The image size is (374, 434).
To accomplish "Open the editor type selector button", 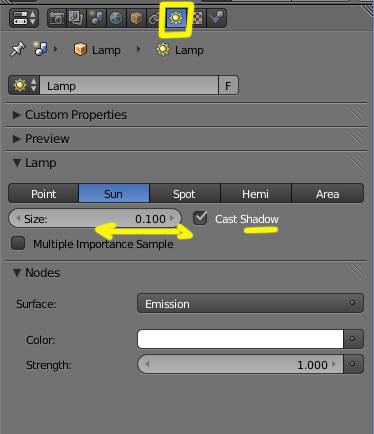I will [x=24, y=18].
